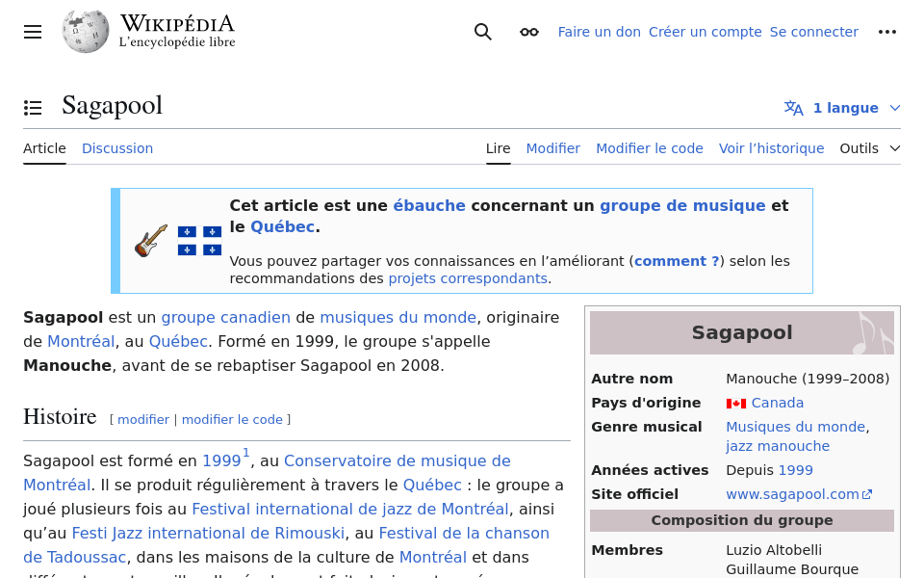The image size is (924, 578).
Task: Click the citation note 1 superscript
Action: 245,452
